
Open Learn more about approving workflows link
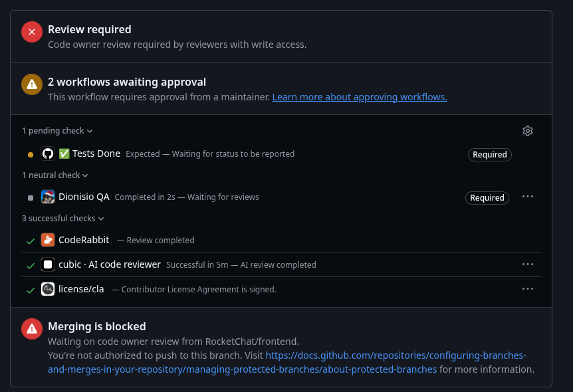360,97
